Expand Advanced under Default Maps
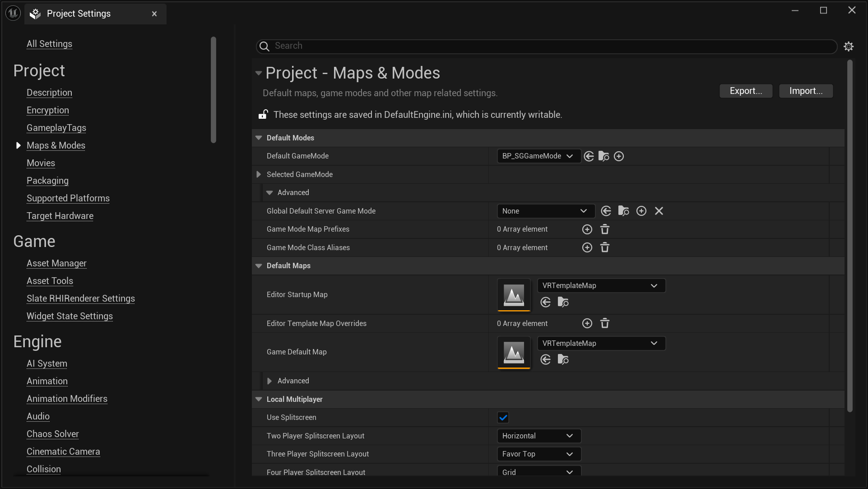Screen dimensions: 868x489 click(x=269, y=381)
